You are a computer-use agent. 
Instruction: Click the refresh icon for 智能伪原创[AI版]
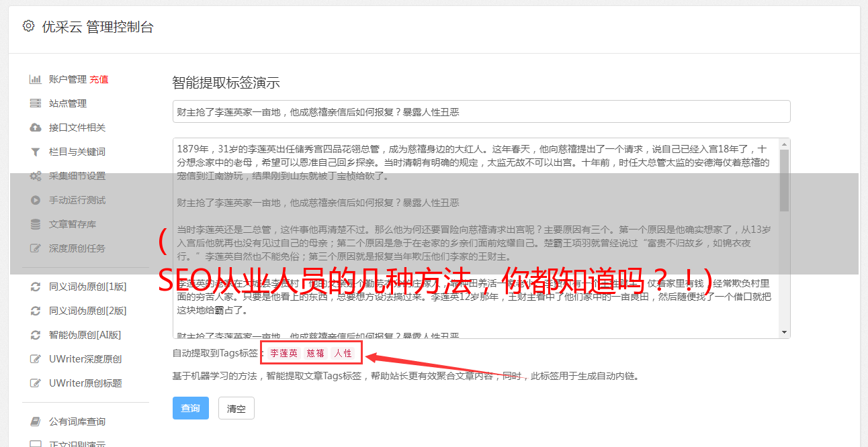36,335
